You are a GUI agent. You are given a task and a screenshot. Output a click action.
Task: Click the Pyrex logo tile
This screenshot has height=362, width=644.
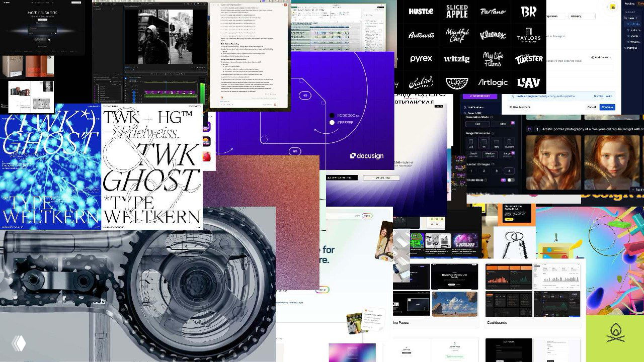[x=421, y=59]
